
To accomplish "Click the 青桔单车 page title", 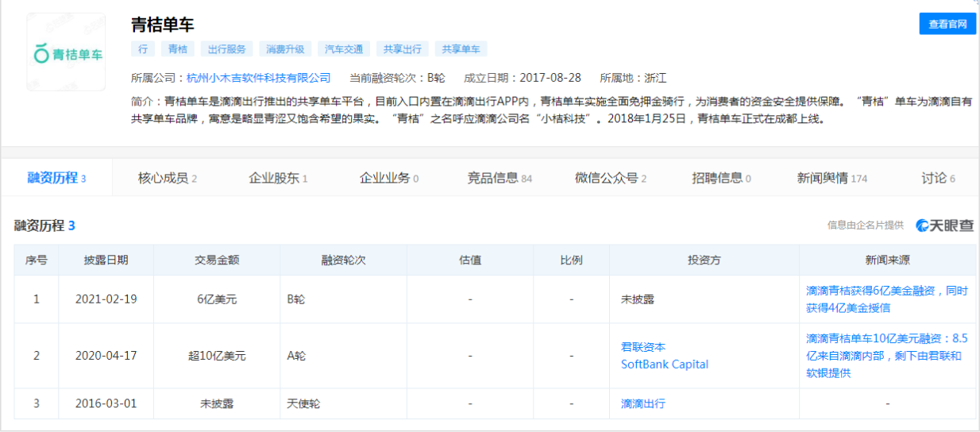I will click(163, 25).
